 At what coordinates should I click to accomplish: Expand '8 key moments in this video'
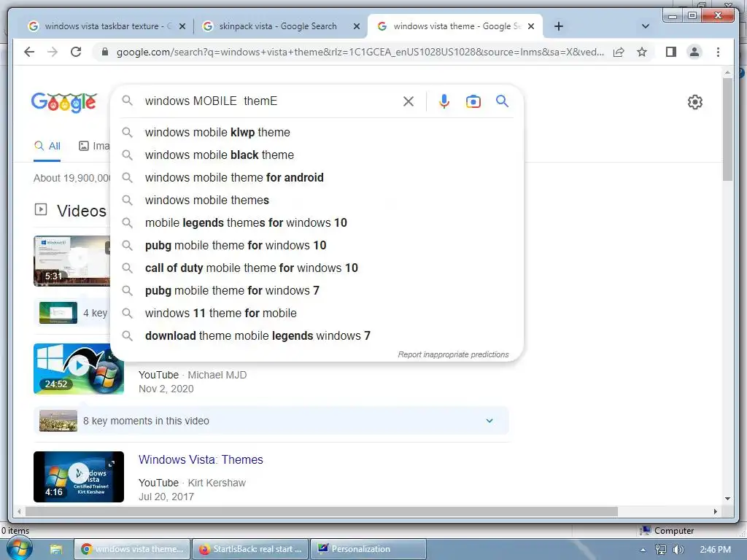tap(271, 421)
